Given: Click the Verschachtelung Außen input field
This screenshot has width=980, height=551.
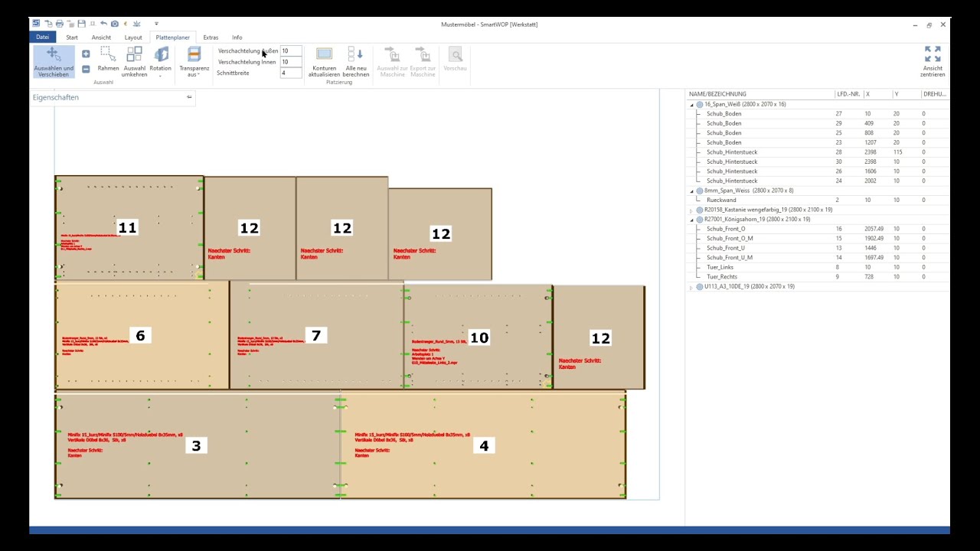Looking at the screenshot, I should point(291,51).
